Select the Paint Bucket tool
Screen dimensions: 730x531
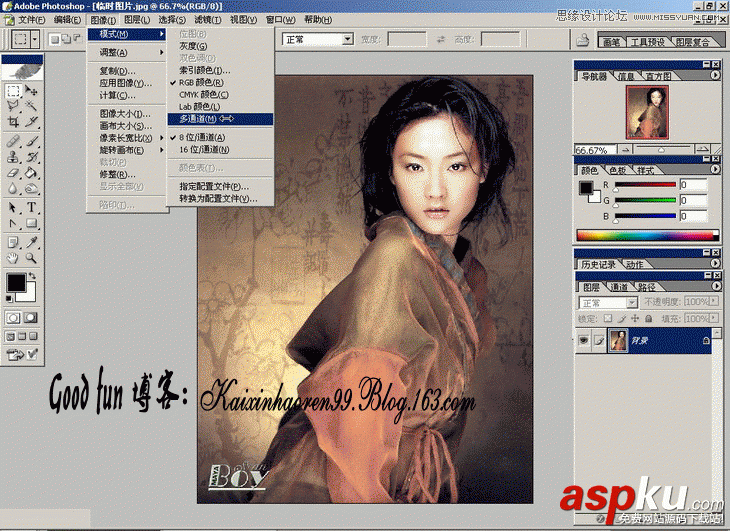click(x=31, y=173)
